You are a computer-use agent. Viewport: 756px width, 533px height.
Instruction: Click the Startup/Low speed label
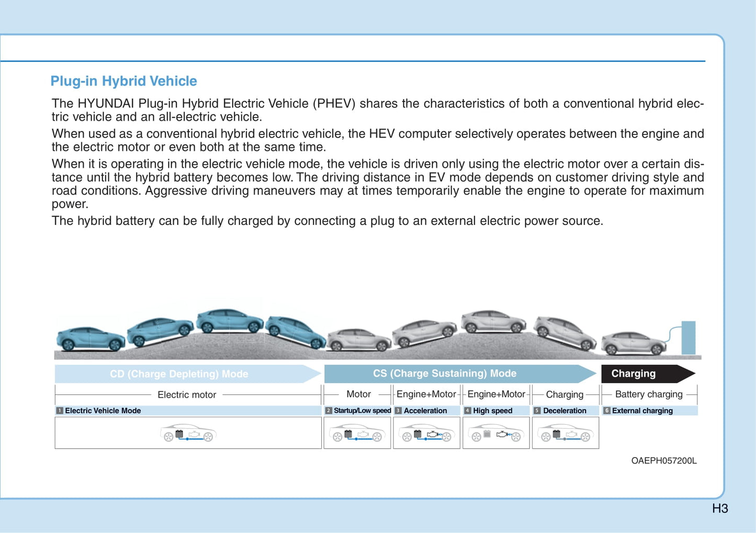(x=362, y=411)
